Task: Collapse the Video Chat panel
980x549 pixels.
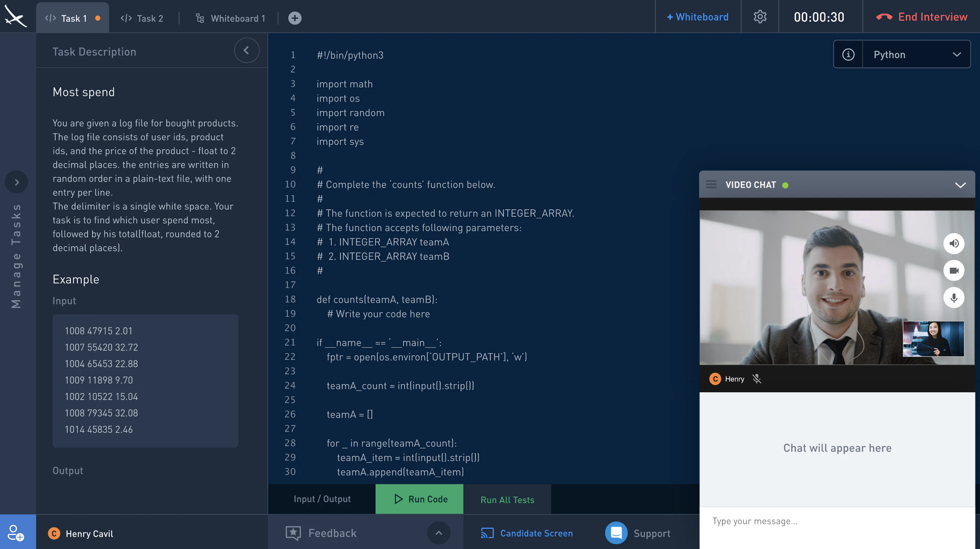Action: [960, 185]
